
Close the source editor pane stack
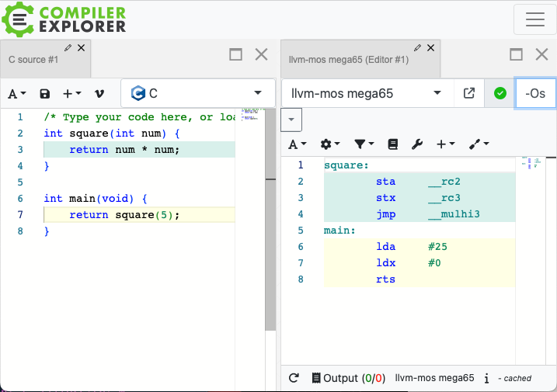click(262, 54)
